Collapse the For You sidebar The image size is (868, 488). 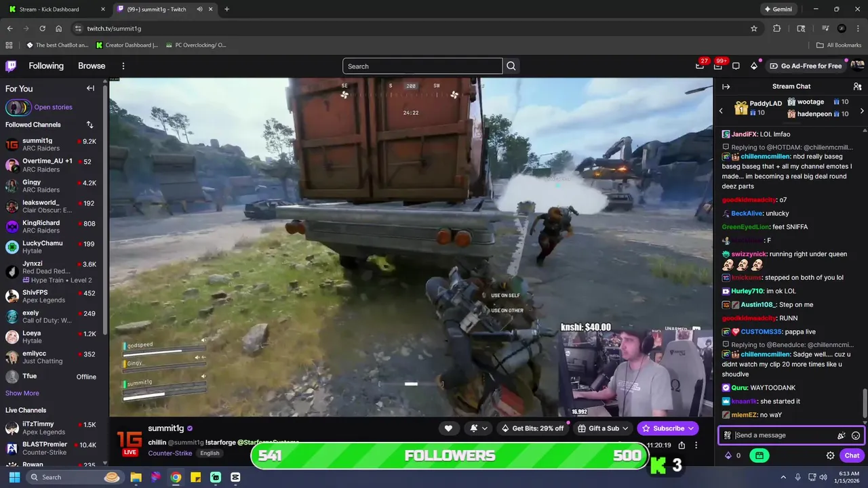(90, 88)
